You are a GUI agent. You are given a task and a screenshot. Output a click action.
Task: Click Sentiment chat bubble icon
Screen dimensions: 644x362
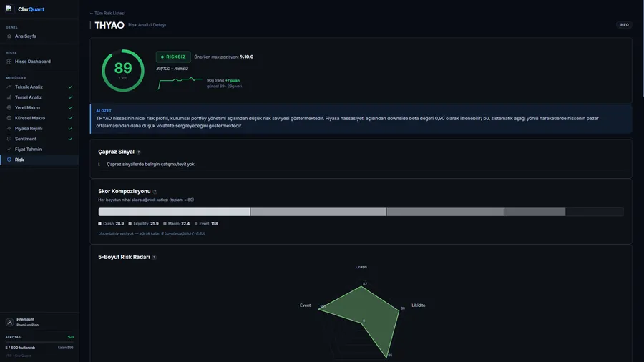pyautogui.click(x=9, y=139)
